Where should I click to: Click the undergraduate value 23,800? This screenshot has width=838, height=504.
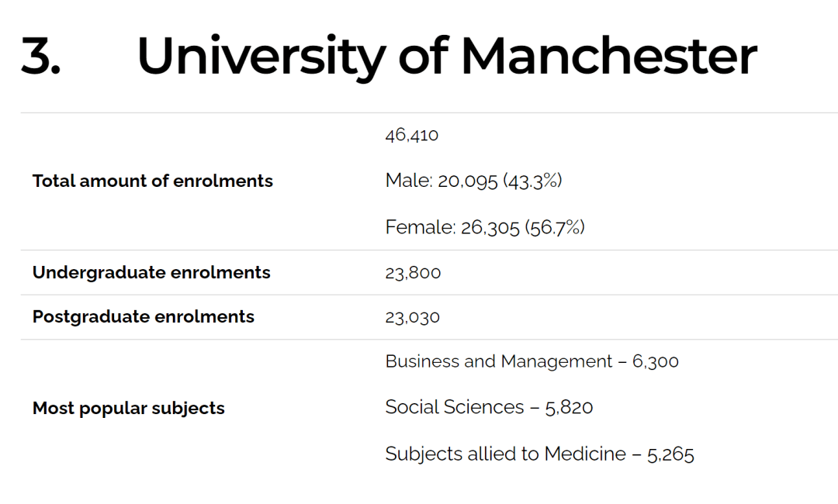point(413,273)
